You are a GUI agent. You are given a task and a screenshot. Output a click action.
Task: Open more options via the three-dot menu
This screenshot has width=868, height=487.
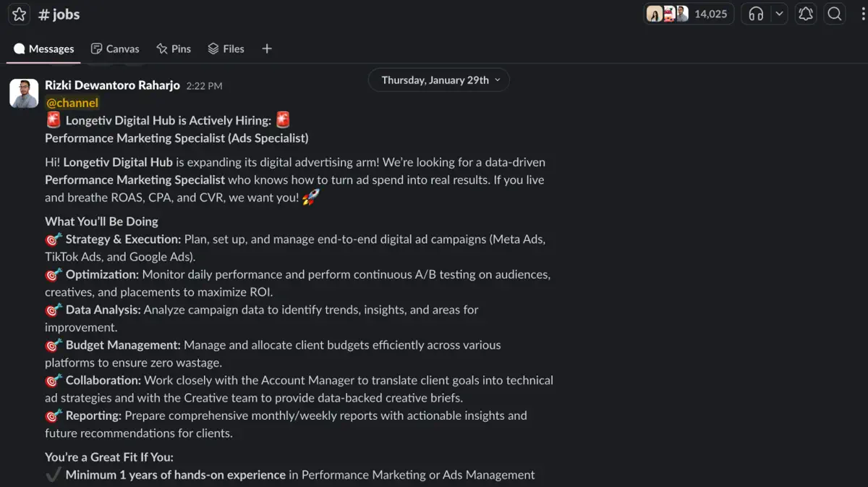tap(861, 14)
